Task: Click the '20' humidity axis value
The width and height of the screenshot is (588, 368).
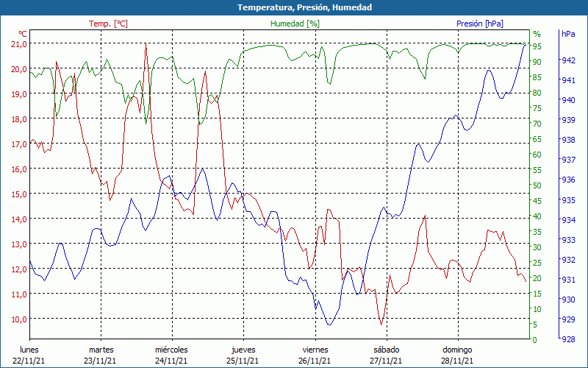Action: click(x=537, y=278)
